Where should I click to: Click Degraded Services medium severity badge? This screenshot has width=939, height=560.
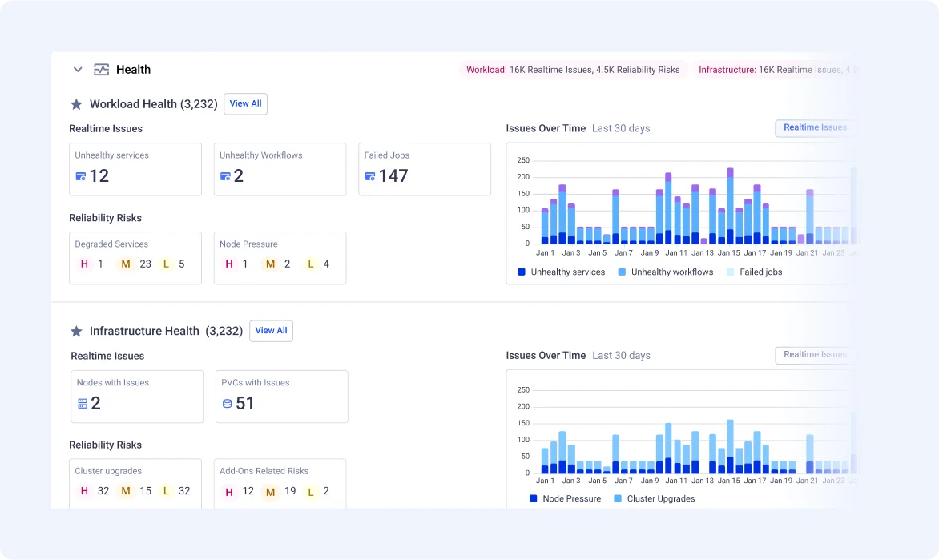126,264
